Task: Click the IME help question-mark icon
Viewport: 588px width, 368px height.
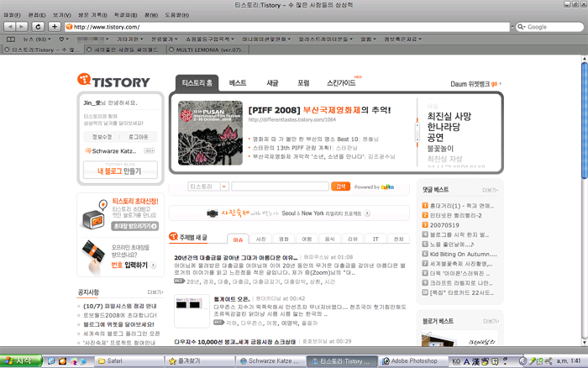Action: [495, 361]
